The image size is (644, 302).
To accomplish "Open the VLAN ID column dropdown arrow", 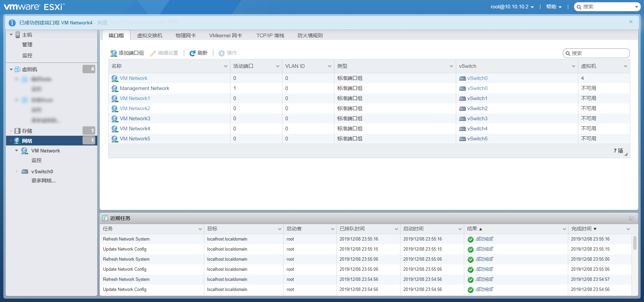I will (330, 66).
